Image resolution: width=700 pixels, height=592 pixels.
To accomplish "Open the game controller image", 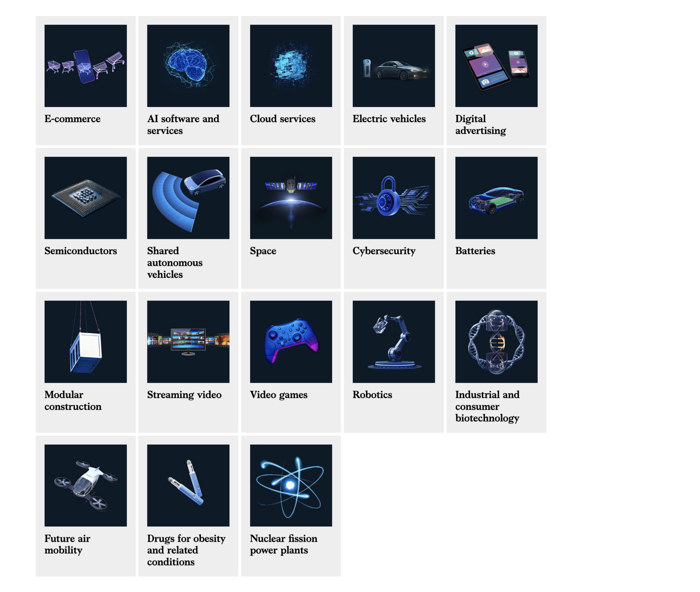I will [x=291, y=342].
